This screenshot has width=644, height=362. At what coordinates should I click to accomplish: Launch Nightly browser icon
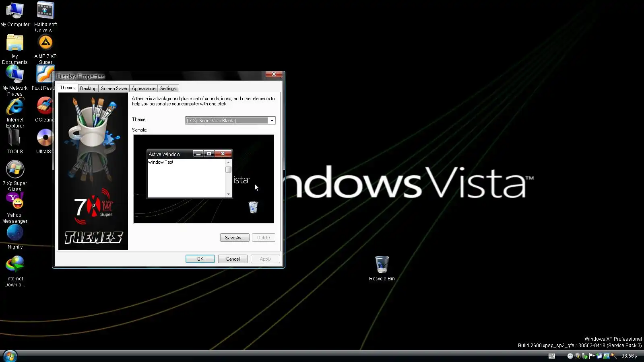coord(15,237)
